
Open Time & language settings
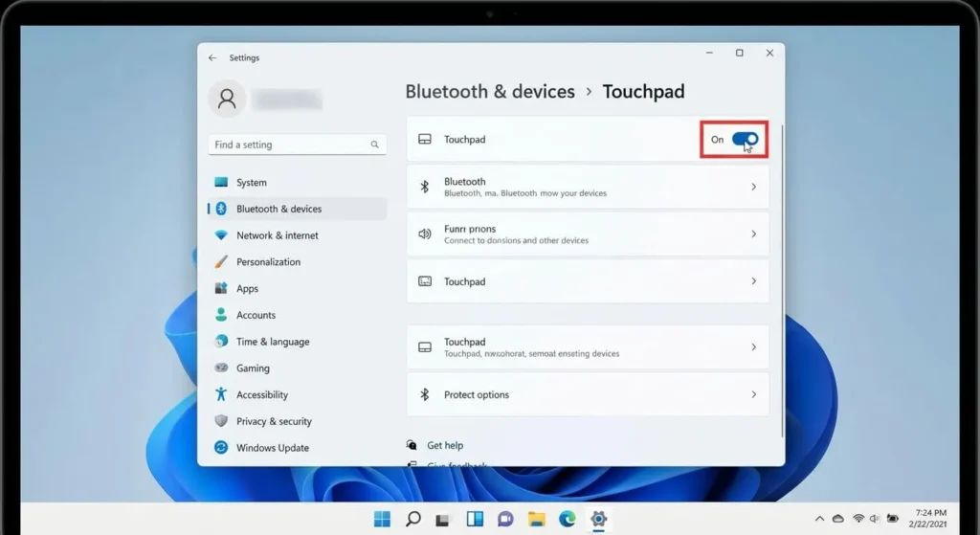pos(297,342)
